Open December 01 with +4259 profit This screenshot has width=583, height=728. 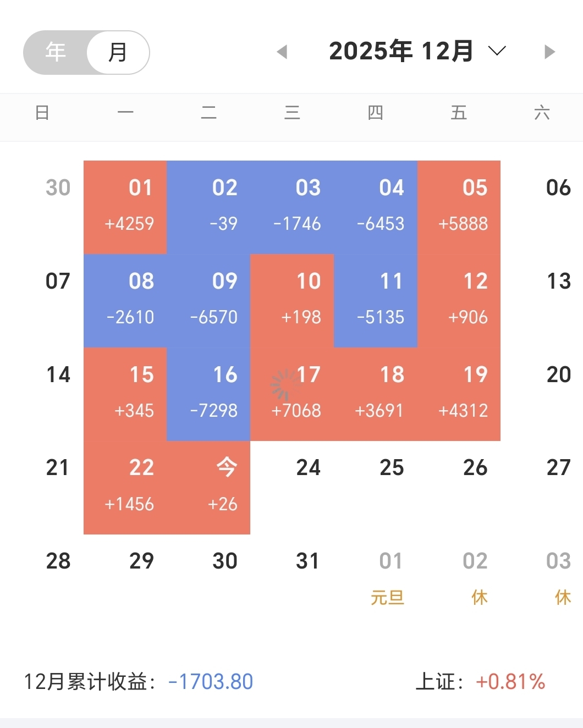tap(125, 207)
